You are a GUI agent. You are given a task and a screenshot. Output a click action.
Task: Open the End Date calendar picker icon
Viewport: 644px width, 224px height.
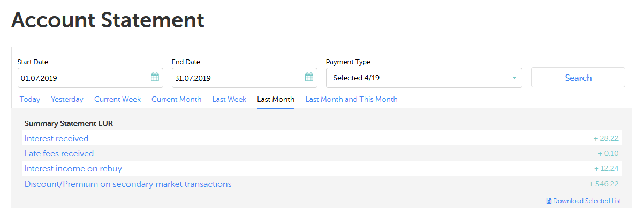coord(309,78)
